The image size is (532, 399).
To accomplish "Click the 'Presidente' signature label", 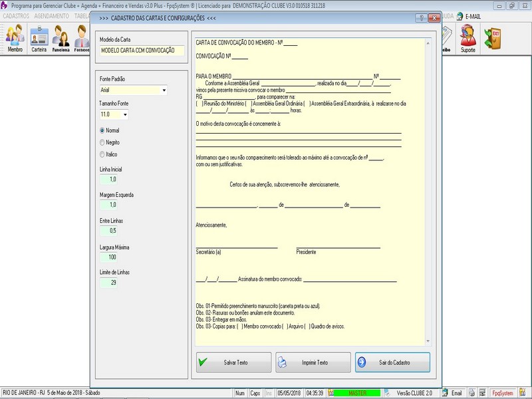I will pyautogui.click(x=306, y=252).
